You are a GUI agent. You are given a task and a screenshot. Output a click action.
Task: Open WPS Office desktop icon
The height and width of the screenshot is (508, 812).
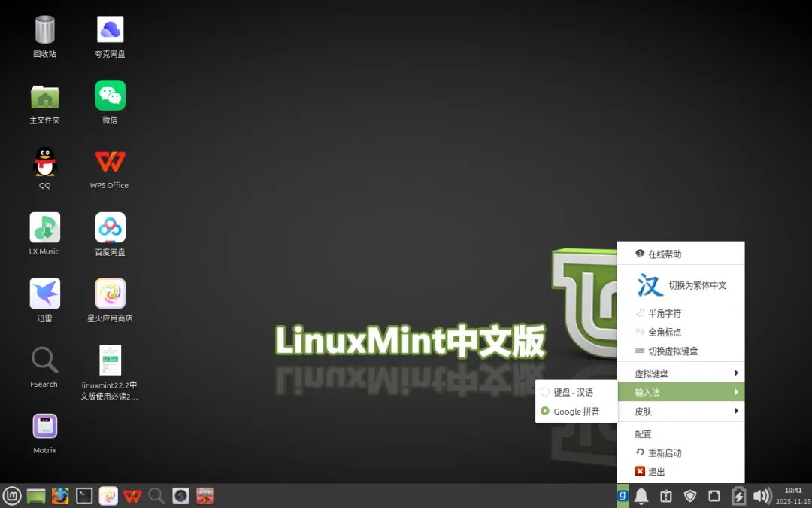tap(110, 161)
